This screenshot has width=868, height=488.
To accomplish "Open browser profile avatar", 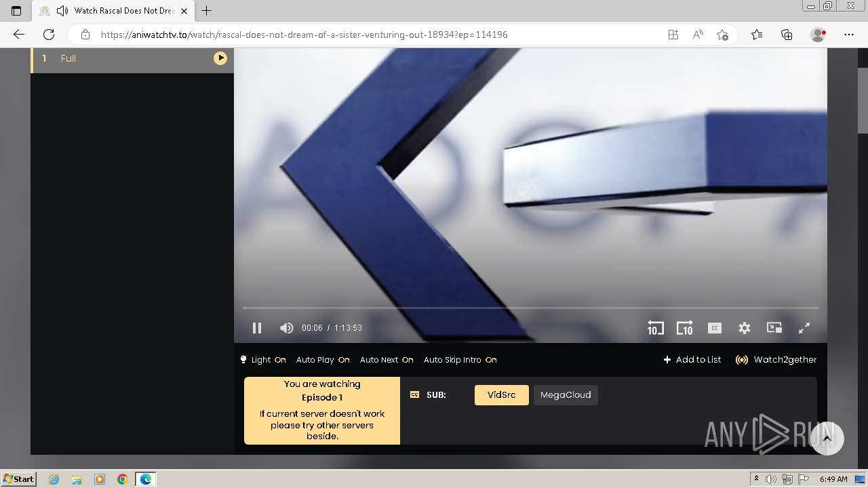I will click(x=818, y=35).
